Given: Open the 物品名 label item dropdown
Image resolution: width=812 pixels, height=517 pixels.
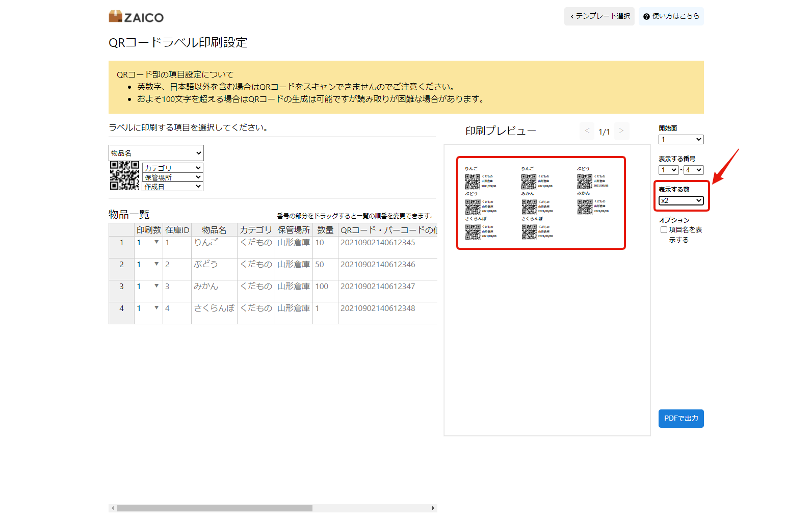Looking at the screenshot, I should point(156,153).
